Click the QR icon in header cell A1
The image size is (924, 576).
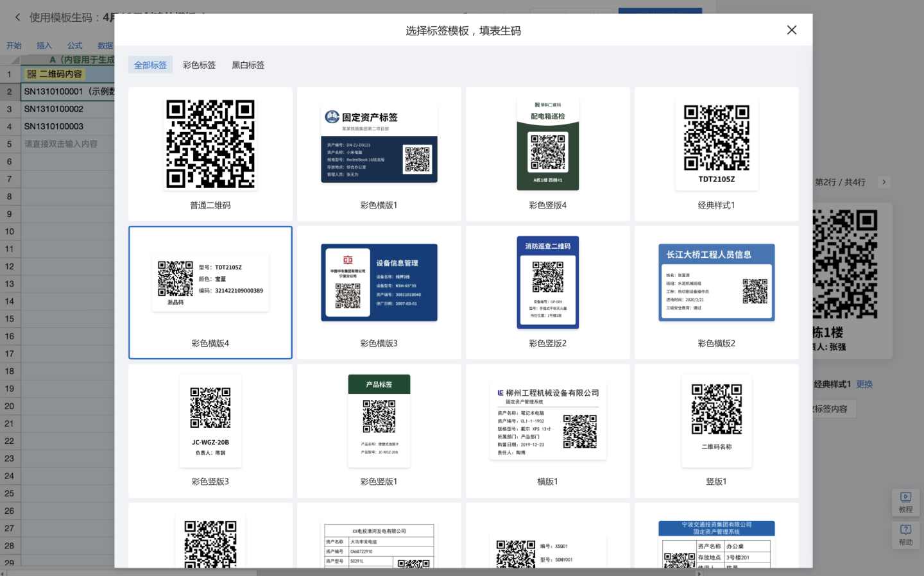(32, 74)
